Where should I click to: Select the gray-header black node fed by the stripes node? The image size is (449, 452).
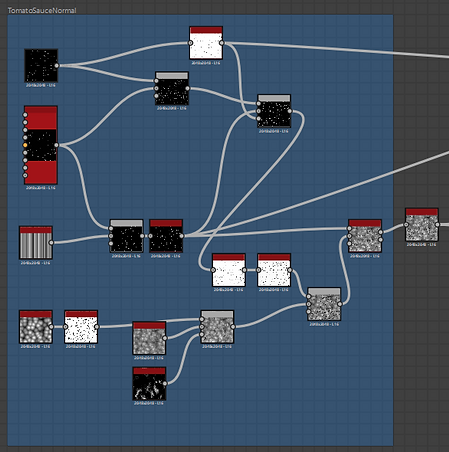127,236
